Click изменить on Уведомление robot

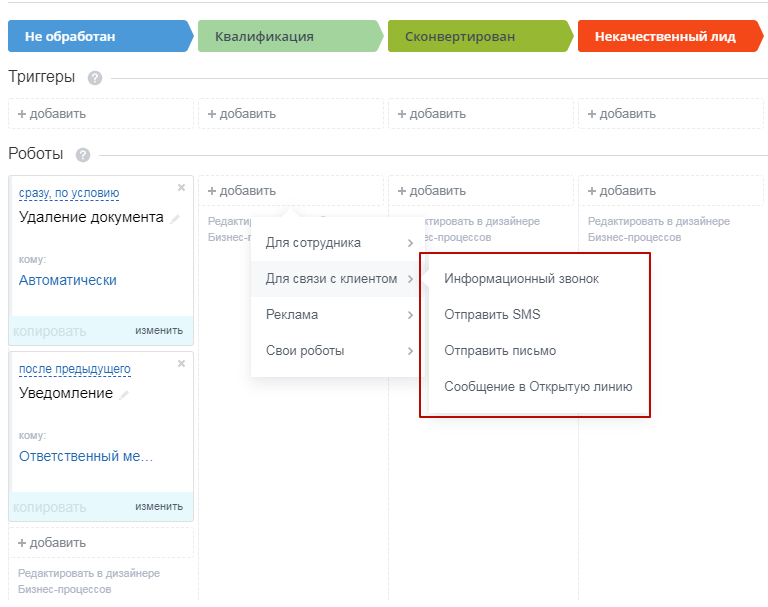tap(159, 506)
